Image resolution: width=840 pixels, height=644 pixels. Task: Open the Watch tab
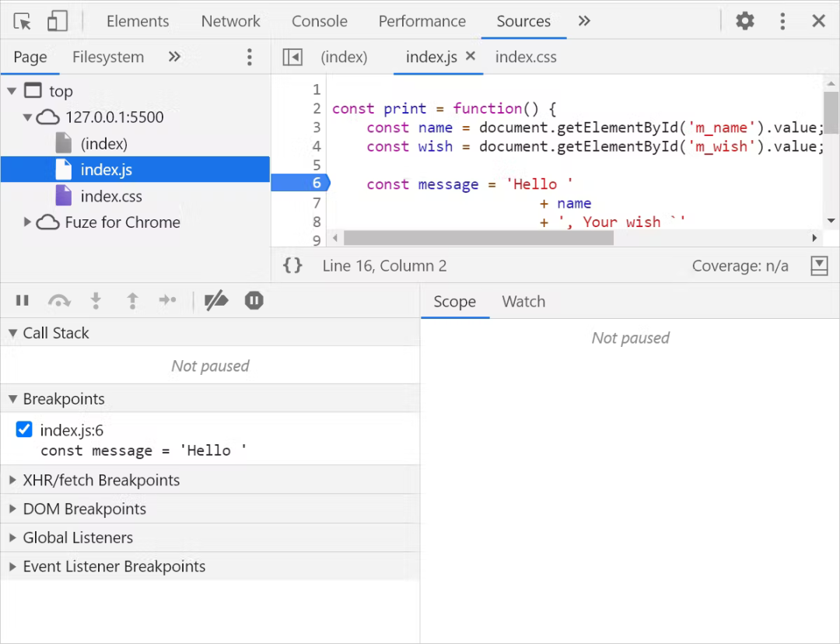pos(523,302)
